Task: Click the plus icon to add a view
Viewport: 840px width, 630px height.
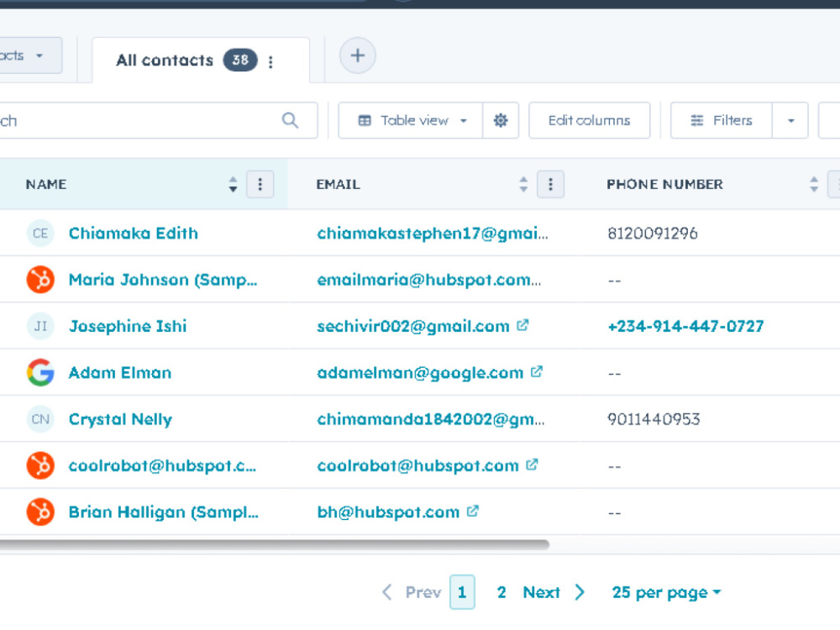Action: (357, 55)
